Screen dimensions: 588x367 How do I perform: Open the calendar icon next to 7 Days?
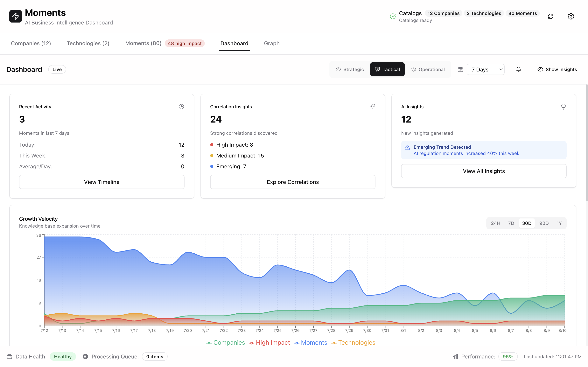(x=460, y=69)
